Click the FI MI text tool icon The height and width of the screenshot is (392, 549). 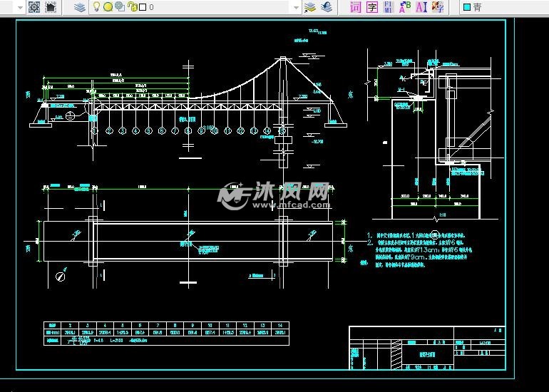pyautogui.click(x=388, y=7)
